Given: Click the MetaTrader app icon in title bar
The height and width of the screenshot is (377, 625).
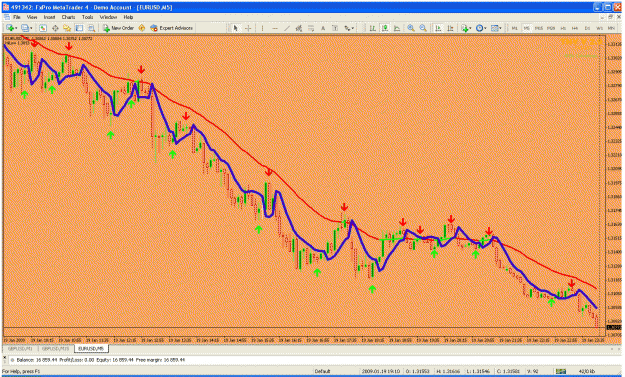Looking at the screenshot, I should pos(5,7).
